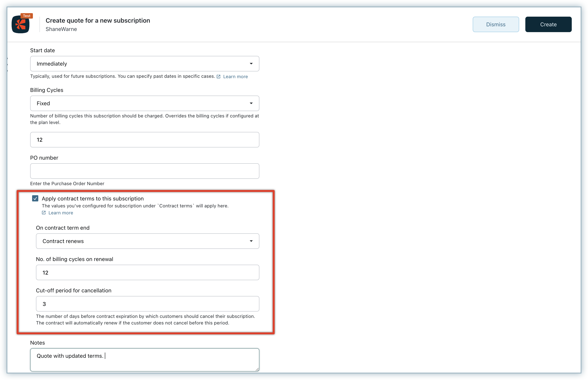Click external link icon near Start date

point(219,76)
